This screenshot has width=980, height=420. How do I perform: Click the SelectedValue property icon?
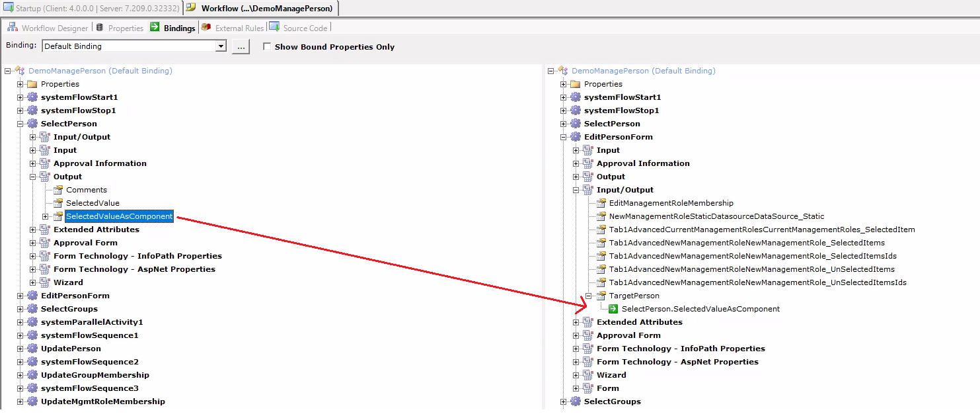[x=58, y=203]
